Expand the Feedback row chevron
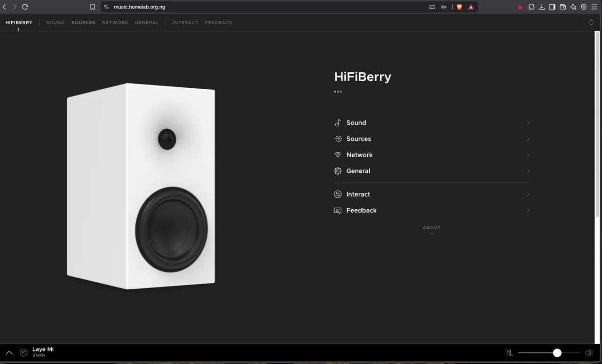This screenshot has height=364, width=602. [x=528, y=210]
